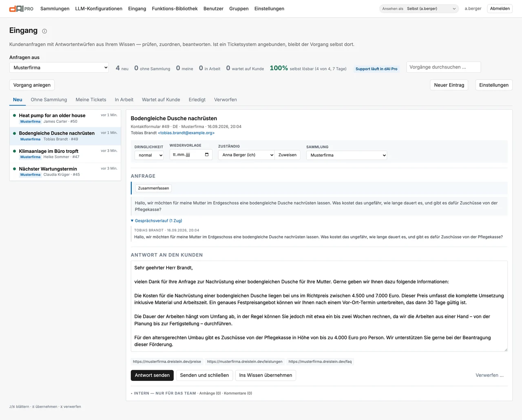Select the Heat pump for an older house ticket
Image resolution: width=522 pixels, height=420 pixels.
pyautogui.click(x=65, y=118)
